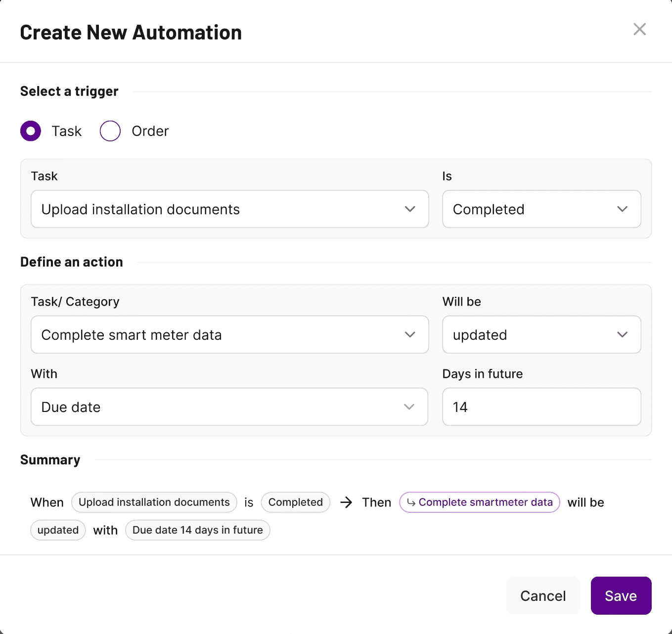Open the Complete smart meter data dropdown

(x=229, y=335)
